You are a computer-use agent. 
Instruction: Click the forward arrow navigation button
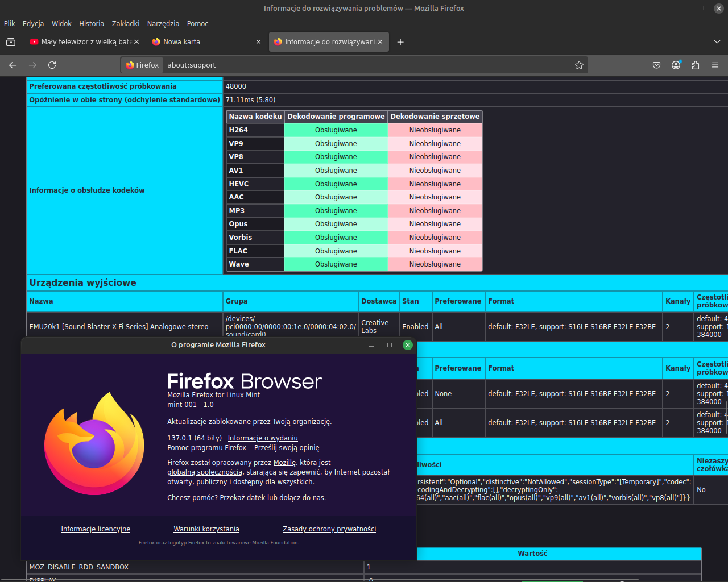pyautogui.click(x=32, y=65)
